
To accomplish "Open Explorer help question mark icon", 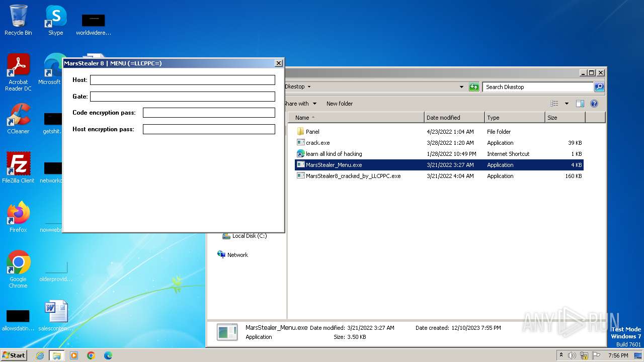I will point(594,104).
